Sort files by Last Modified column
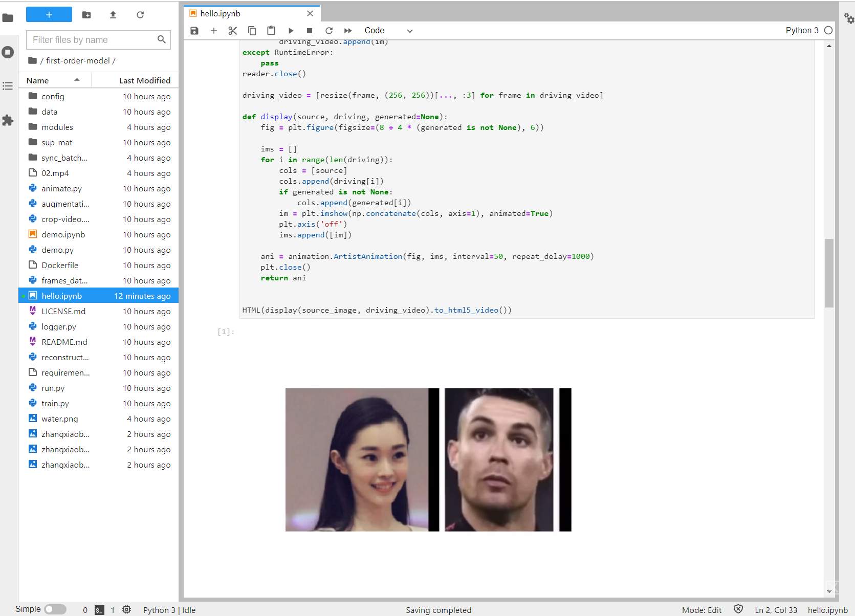Screen dimensions: 855x616 [x=144, y=80]
